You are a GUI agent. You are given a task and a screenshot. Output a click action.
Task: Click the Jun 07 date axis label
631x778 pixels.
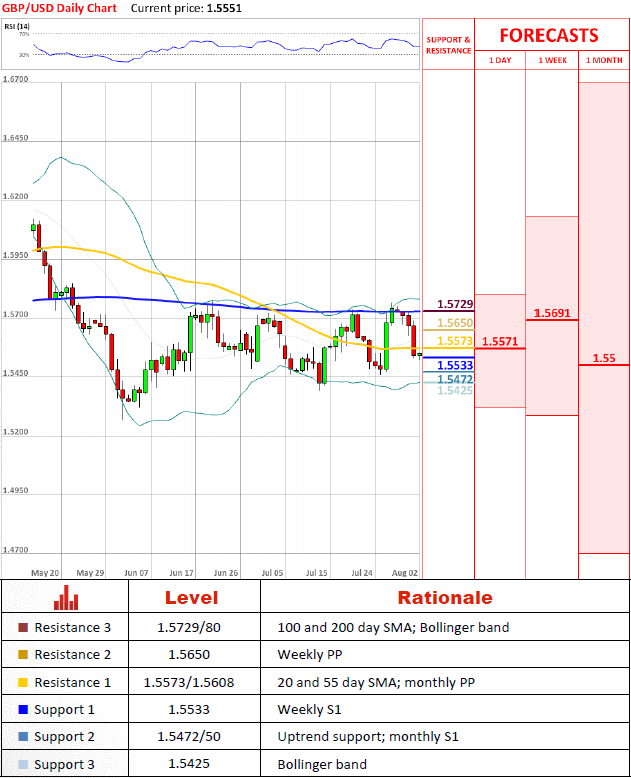click(136, 573)
